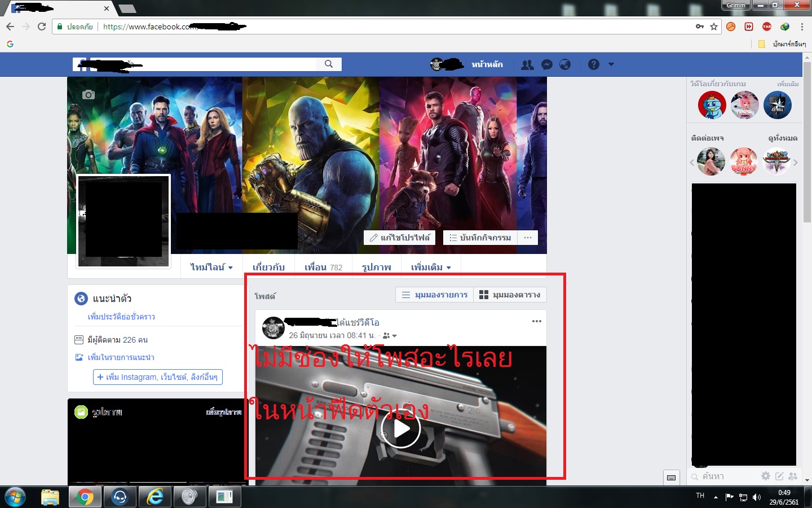This screenshot has width=812, height=508.
Task: Select มุมมองรายการ list view
Action: click(x=435, y=295)
